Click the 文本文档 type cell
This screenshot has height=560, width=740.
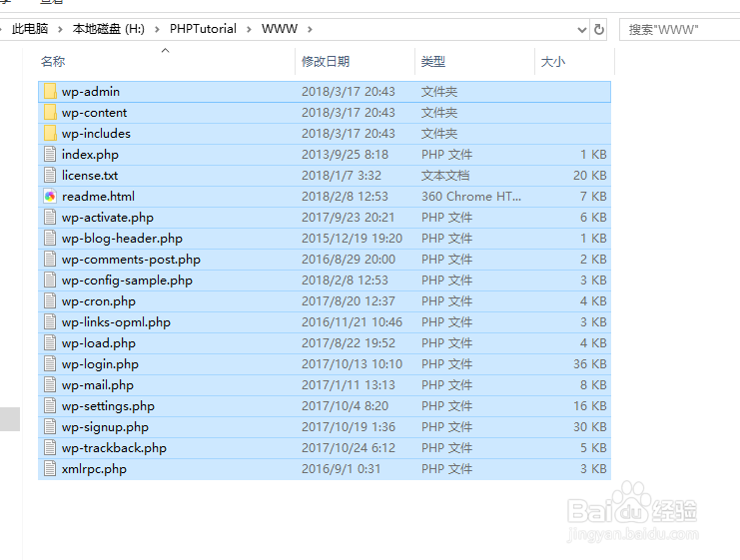coord(445,176)
